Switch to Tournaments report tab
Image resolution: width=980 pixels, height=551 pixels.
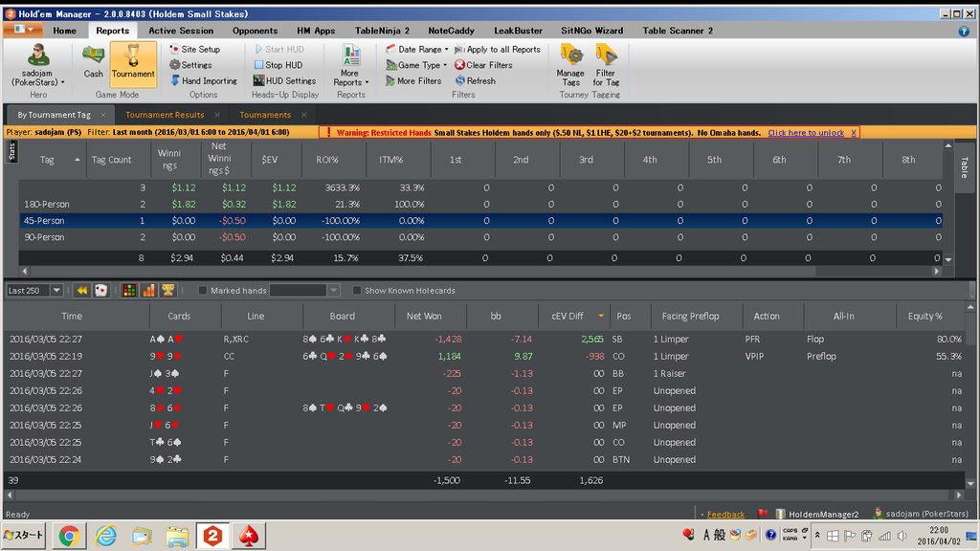(x=265, y=115)
